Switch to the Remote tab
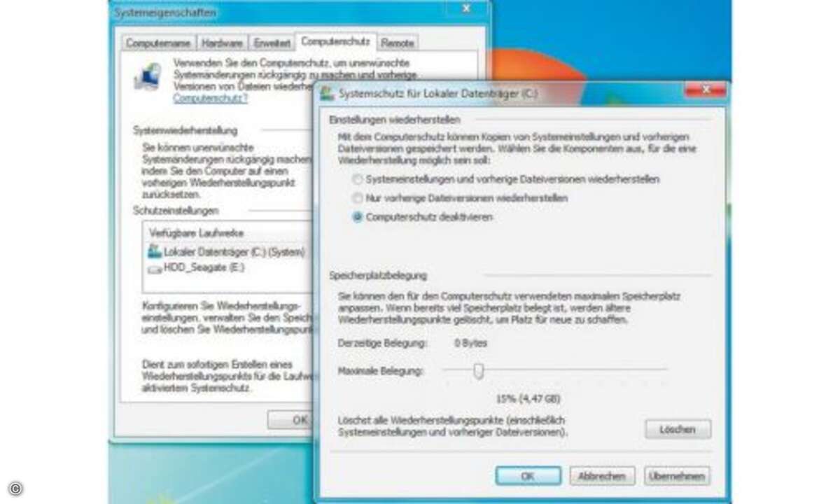This screenshot has width=840, height=504. pos(397,43)
